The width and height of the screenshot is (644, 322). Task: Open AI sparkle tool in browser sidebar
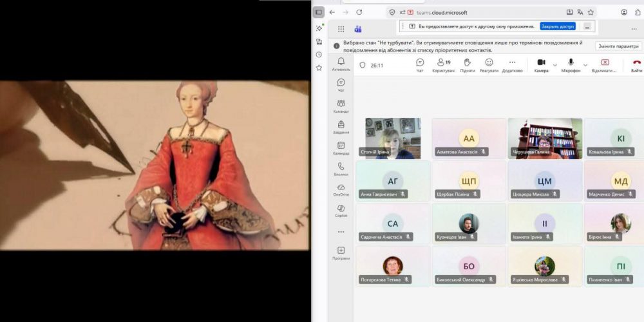(x=319, y=28)
